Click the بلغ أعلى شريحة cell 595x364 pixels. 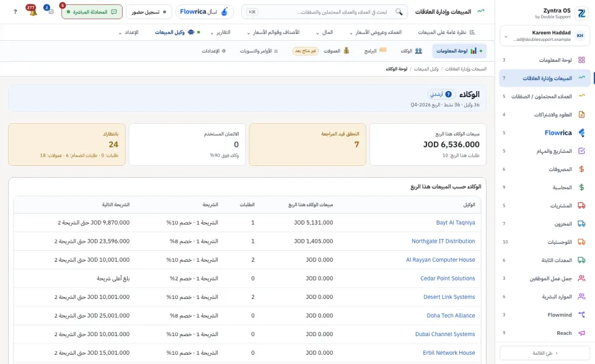click(x=113, y=279)
